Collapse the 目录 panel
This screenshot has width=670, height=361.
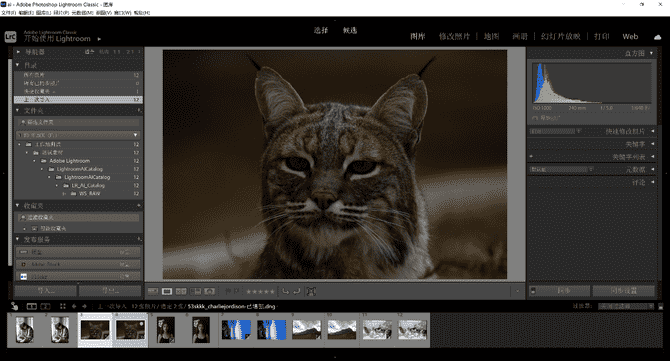[x=18, y=65]
